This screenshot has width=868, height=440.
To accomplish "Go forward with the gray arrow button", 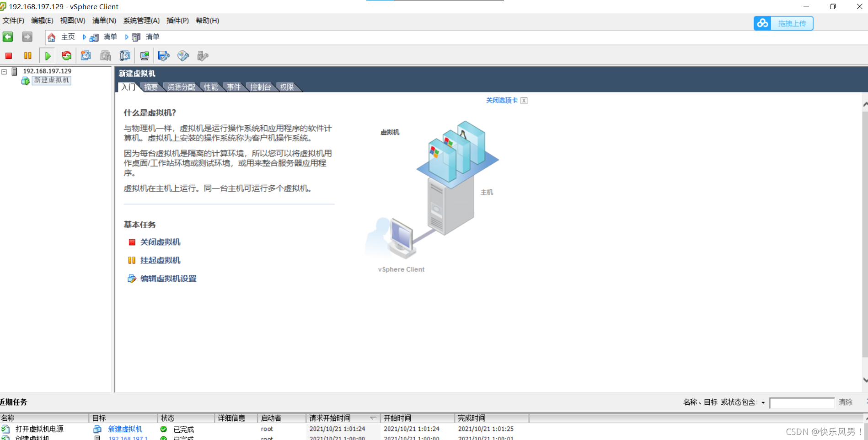I will tap(27, 37).
